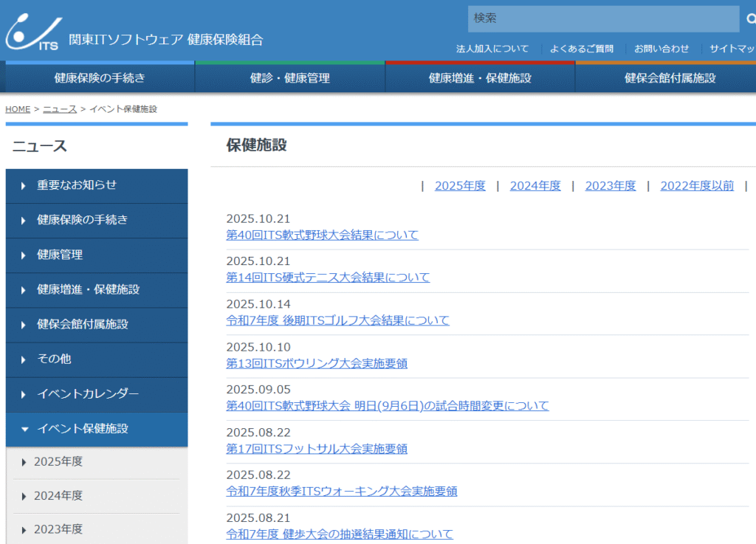Jump to 2022年度以前 year filter link

tap(697, 186)
